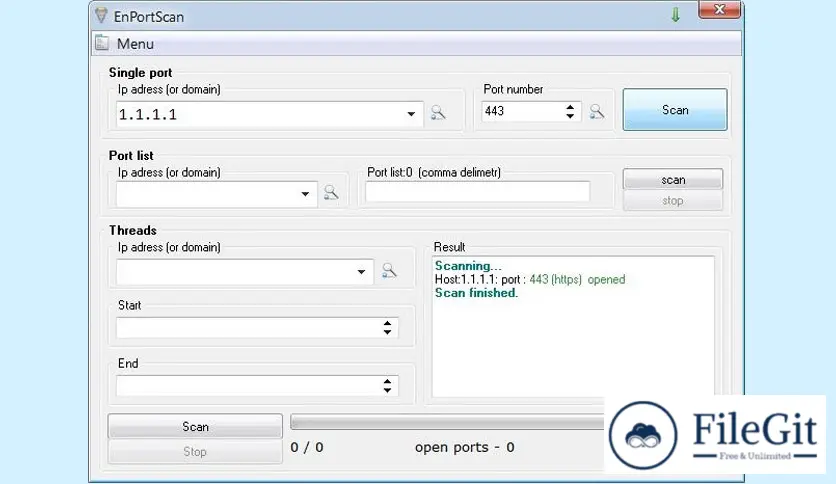Click the green download arrow icon
The height and width of the screenshot is (484, 836).
click(676, 14)
